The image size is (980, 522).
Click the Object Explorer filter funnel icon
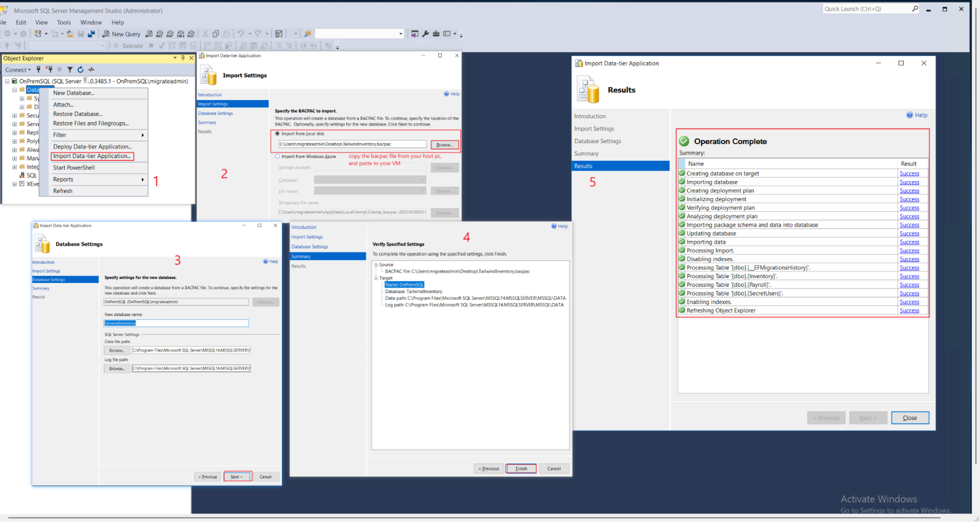pyautogui.click(x=70, y=70)
